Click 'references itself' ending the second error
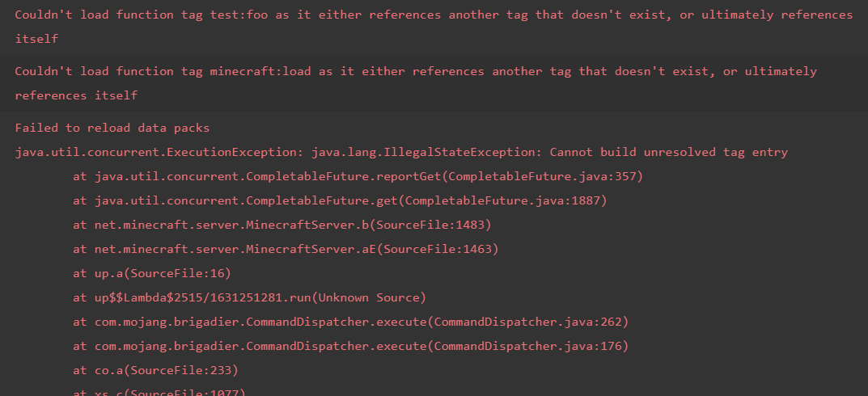 [x=76, y=95]
